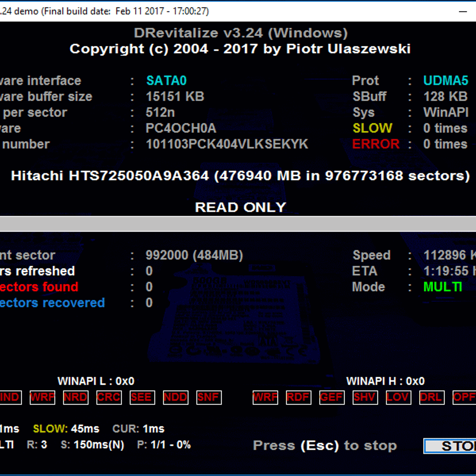476x476 pixels.
Task: Click the title bar build date text
Action: tap(104, 11)
